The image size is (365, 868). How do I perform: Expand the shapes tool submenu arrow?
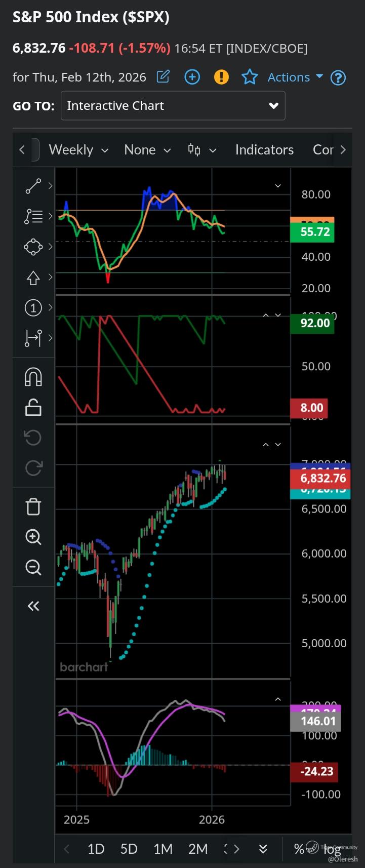click(50, 247)
